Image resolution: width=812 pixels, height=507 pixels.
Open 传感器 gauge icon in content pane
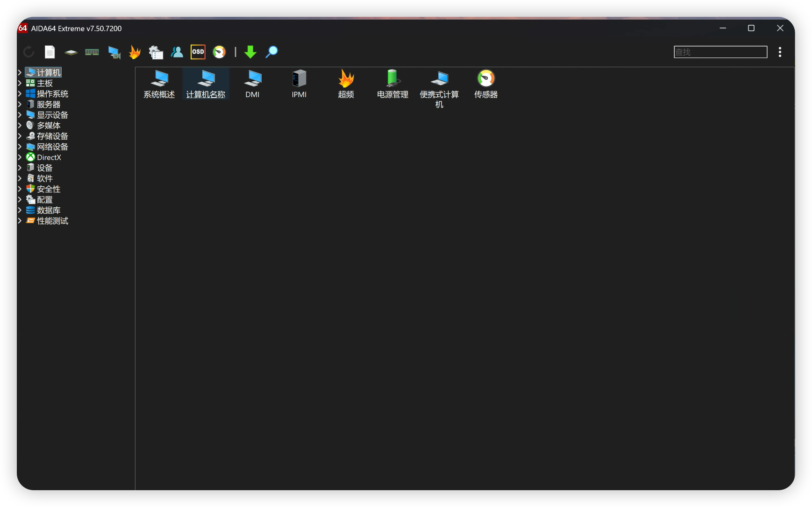pyautogui.click(x=486, y=84)
